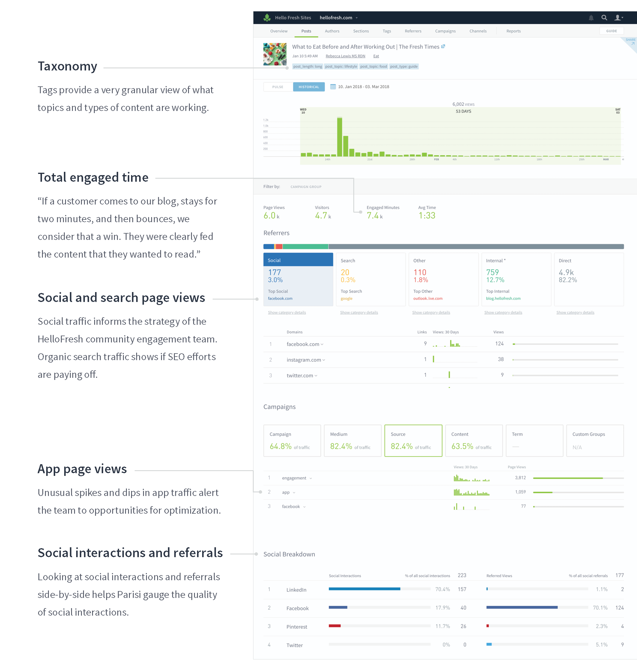Open author Rebecca Lewis MS RDN link

tap(345, 56)
